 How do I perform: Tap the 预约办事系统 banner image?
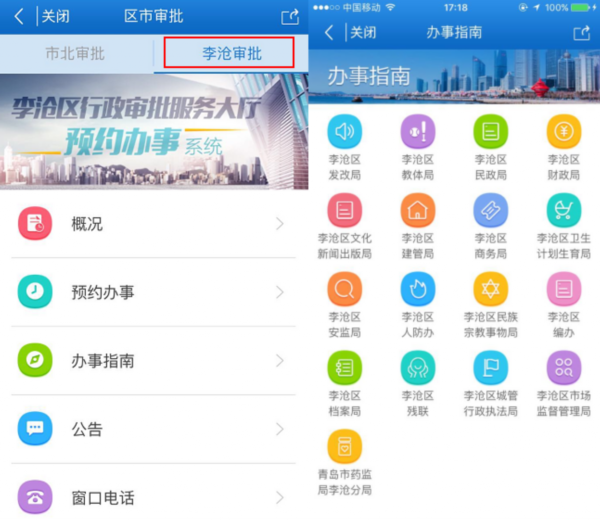click(x=150, y=130)
